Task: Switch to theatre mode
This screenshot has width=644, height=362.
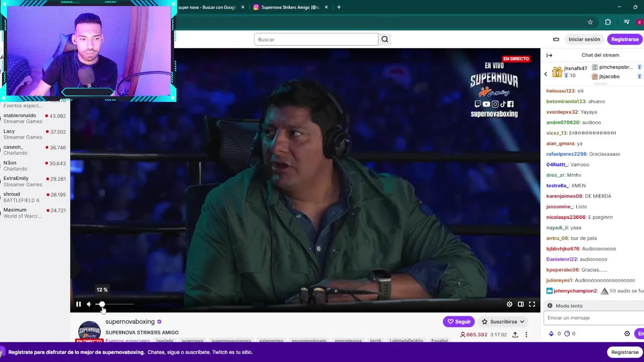Action: click(x=521, y=304)
